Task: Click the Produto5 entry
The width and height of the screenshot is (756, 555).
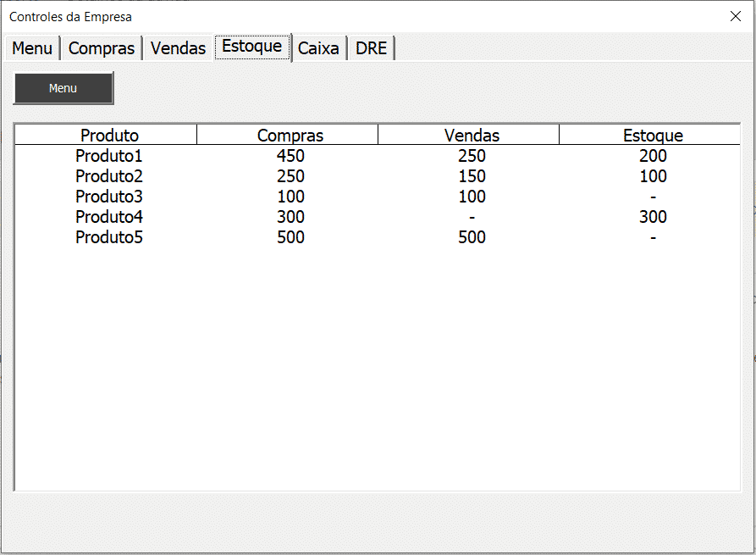Action: coord(108,237)
